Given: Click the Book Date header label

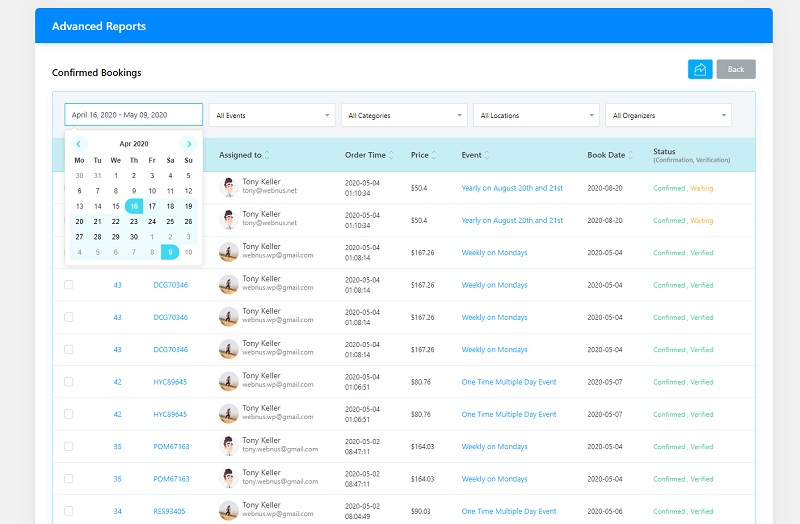Looking at the screenshot, I should [x=606, y=155].
